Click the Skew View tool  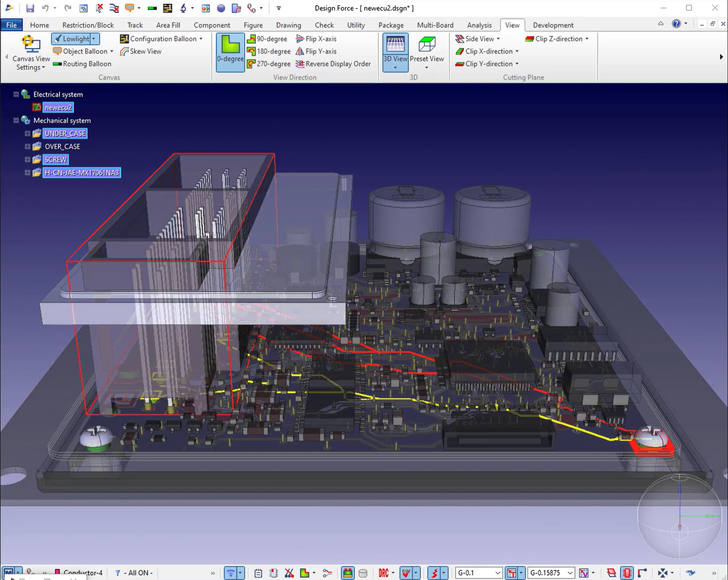141,51
